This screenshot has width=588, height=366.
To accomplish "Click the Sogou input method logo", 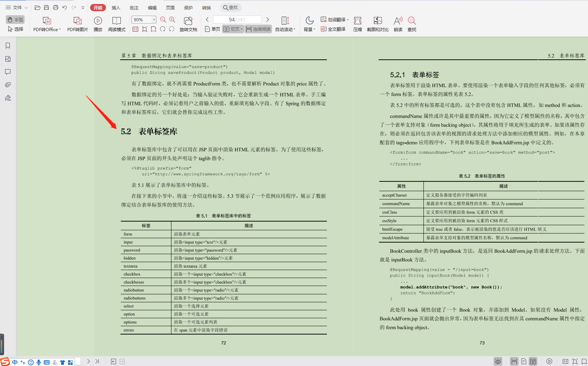I will tap(5, 361).
